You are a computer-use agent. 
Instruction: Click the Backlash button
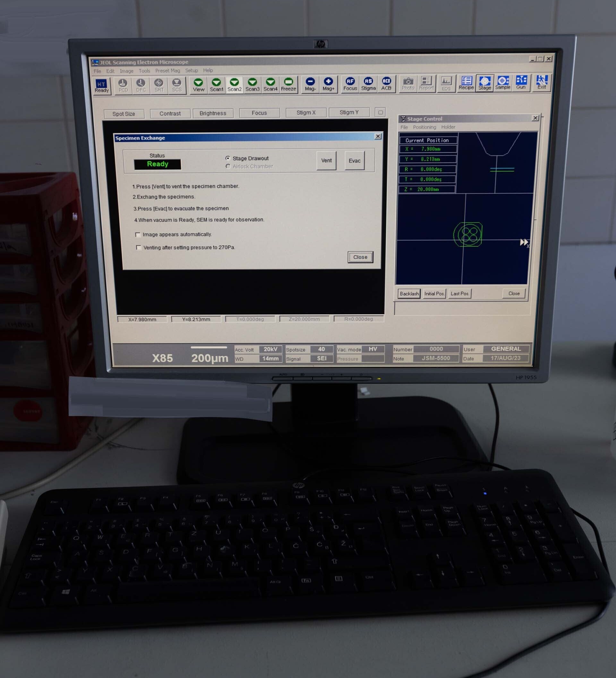click(x=409, y=293)
